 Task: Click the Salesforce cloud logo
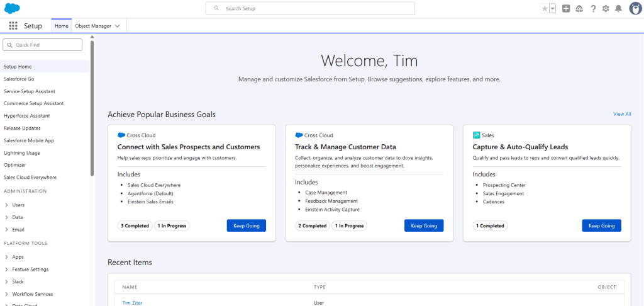click(x=12, y=8)
